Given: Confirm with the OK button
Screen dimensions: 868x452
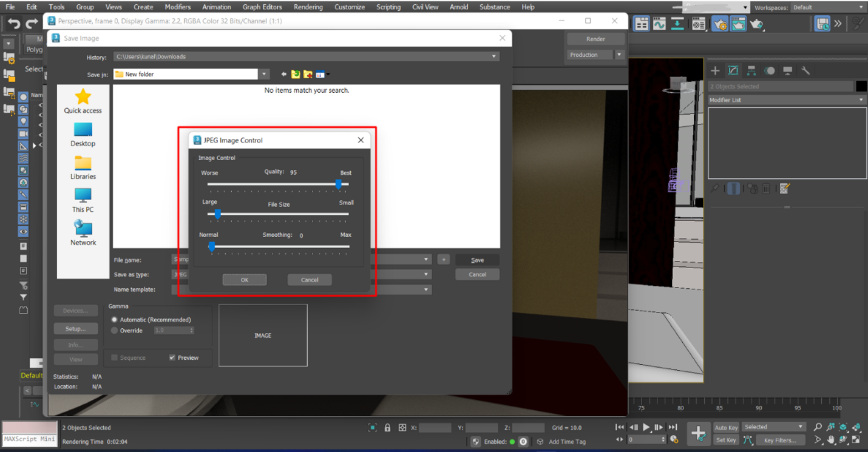Looking at the screenshot, I should coord(244,280).
